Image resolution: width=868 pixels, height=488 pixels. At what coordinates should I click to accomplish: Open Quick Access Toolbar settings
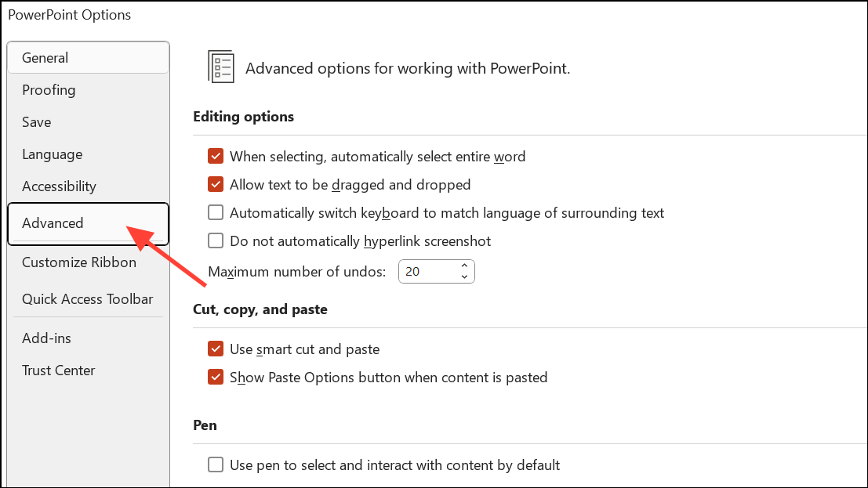(88, 299)
